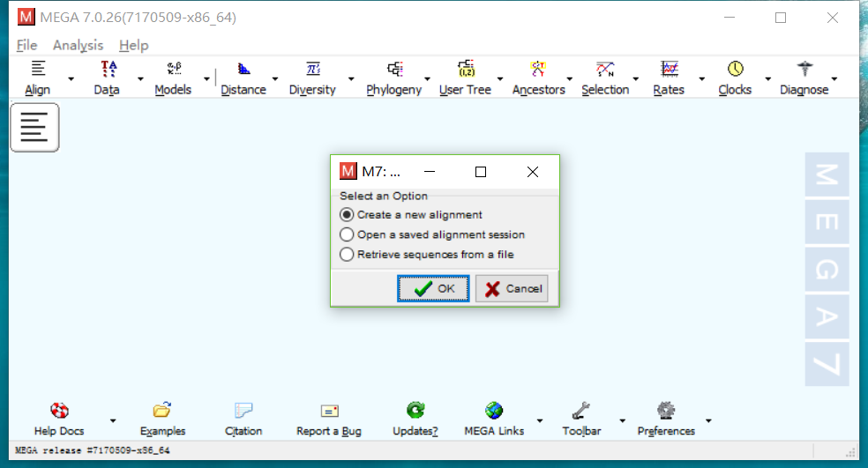The image size is (868, 468).
Task: Expand the Diagnose dropdown arrow
Action: (834, 79)
